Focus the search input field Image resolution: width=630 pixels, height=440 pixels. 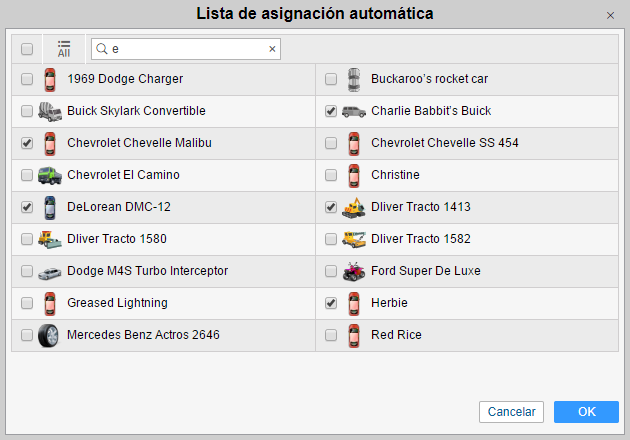coord(185,49)
